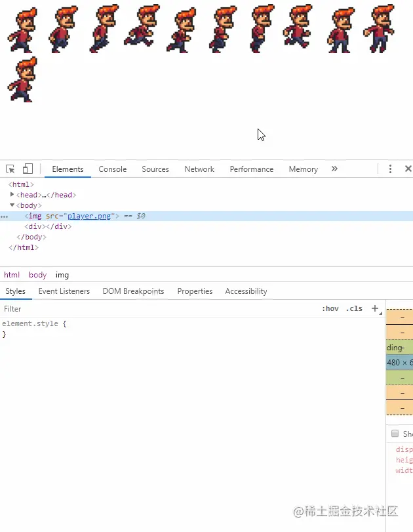Click the body opening tag text
Image resolution: width=413 pixels, height=532 pixels.
(29, 205)
